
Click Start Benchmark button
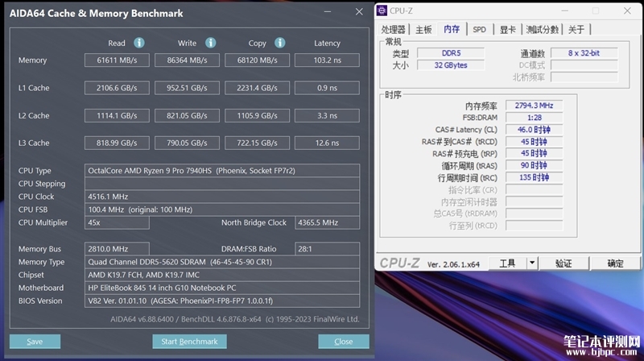coord(189,342)
